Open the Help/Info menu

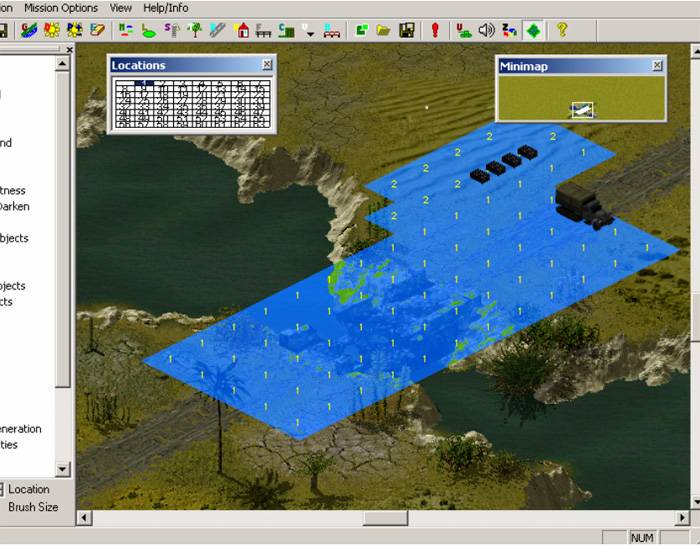point(166,8)
